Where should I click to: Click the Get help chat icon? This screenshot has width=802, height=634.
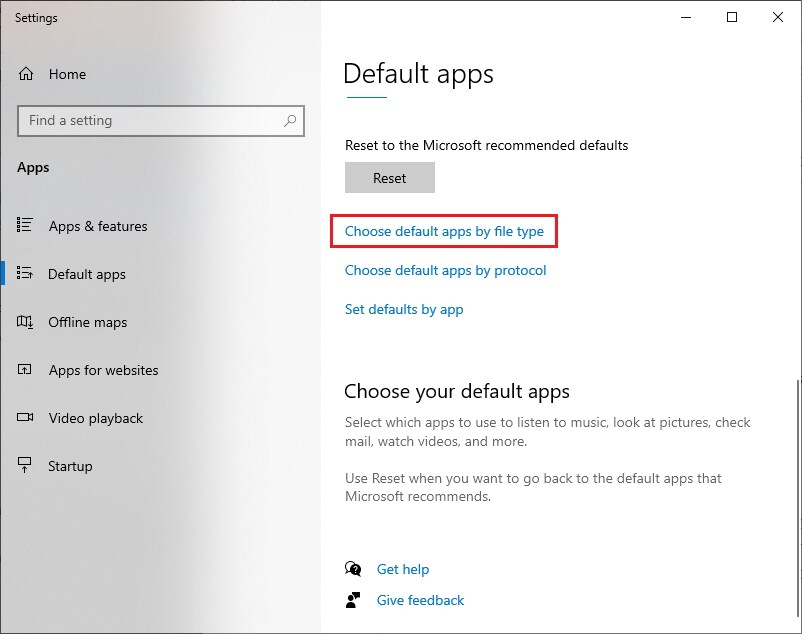point(353,569)
